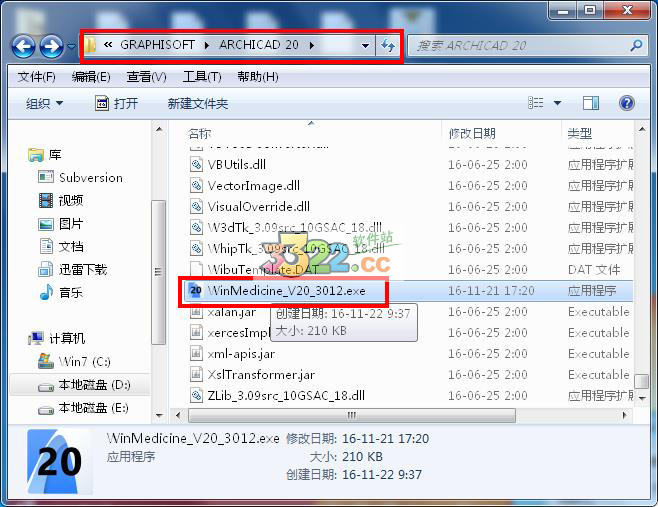This screenshot has height=507, width=658.
Task: Click navigation pane scroll down arrow
Action: click(x=159, y=416)
